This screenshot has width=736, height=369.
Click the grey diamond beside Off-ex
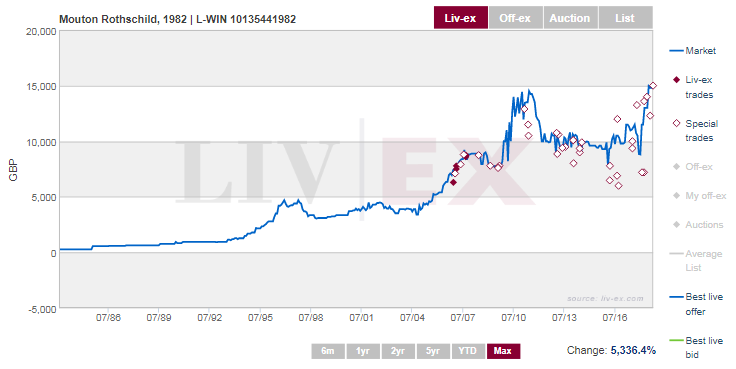point(676,167)
